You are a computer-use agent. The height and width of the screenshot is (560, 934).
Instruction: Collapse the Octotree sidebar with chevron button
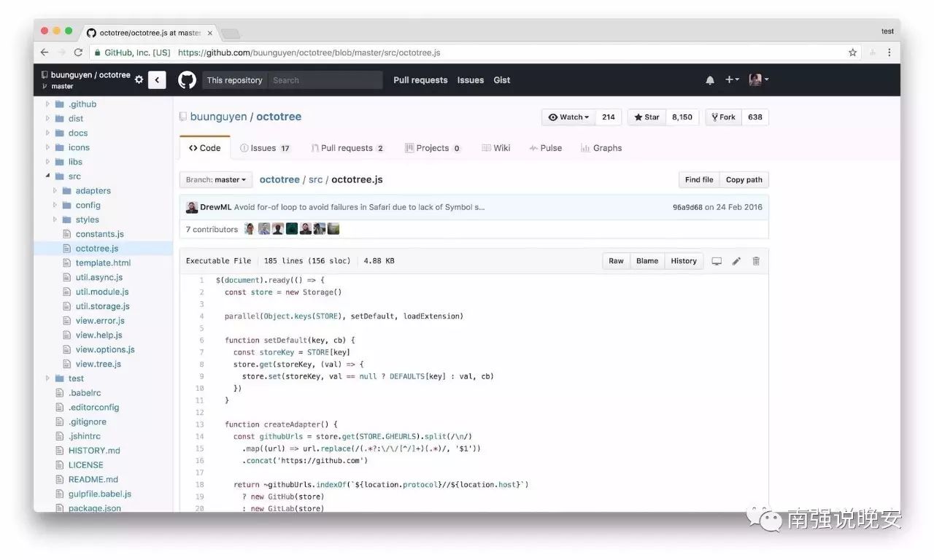[x=157, y=80]
